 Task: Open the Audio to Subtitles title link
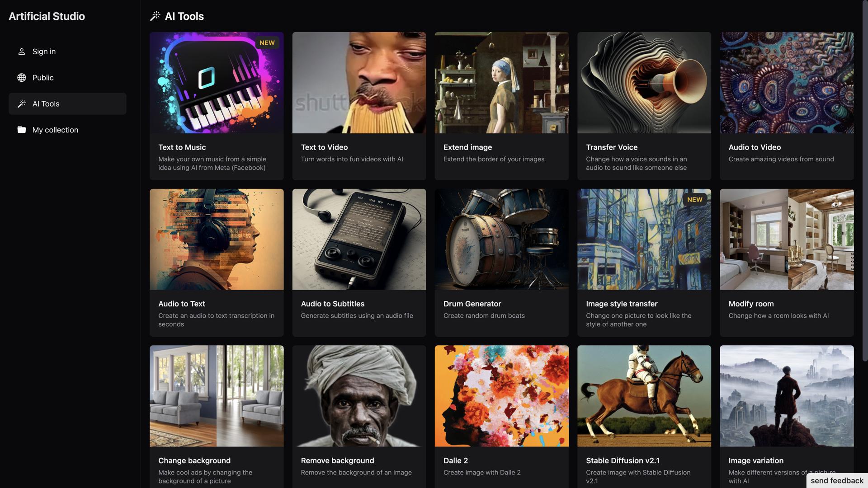point(332,304)
